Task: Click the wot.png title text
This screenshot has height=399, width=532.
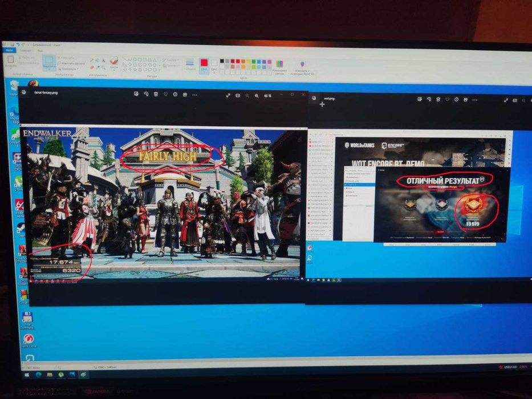Action: coord(329,99)
